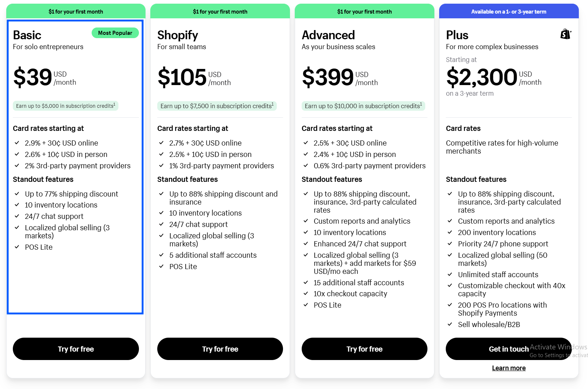Viewport: 588px width, 389px height.
Task: Click the checkmark next to Unlimited staff accounts
Action: [450, 274]
